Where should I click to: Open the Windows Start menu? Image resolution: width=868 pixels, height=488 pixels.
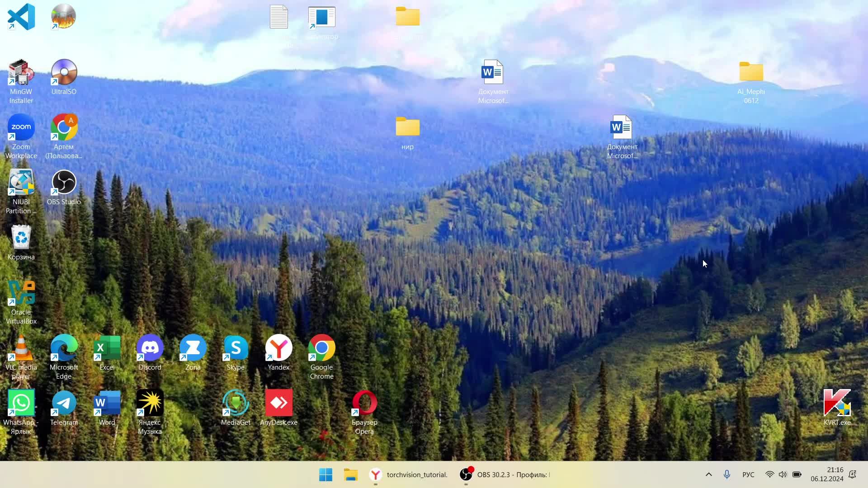(325, 474)
